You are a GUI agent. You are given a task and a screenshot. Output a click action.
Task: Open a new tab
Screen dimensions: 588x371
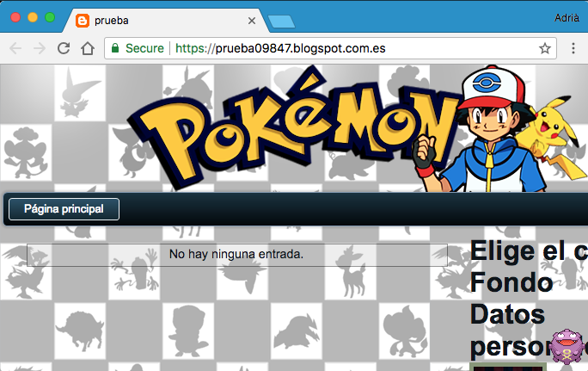click(281, 22)
